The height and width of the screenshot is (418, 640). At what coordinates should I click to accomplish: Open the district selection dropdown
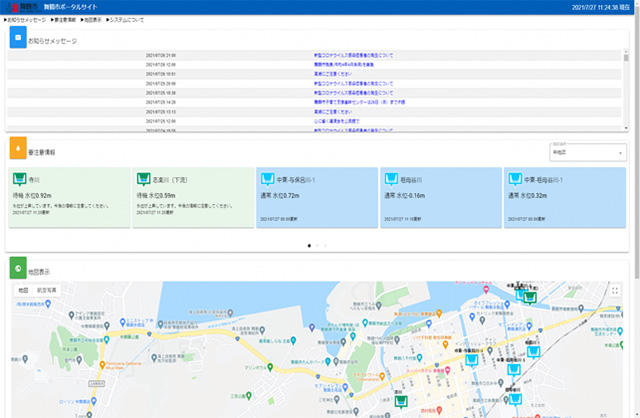pos(587,153)
